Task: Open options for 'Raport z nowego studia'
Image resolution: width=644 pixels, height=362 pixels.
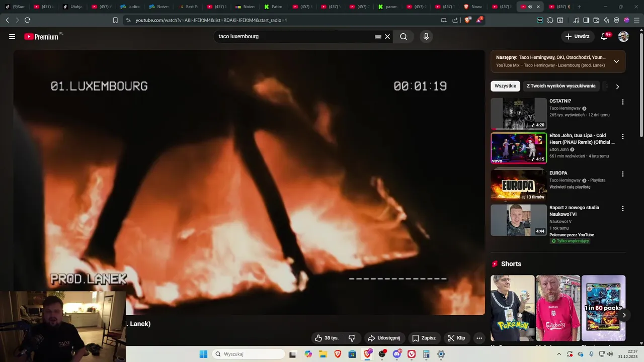Action: coord(623,208)
